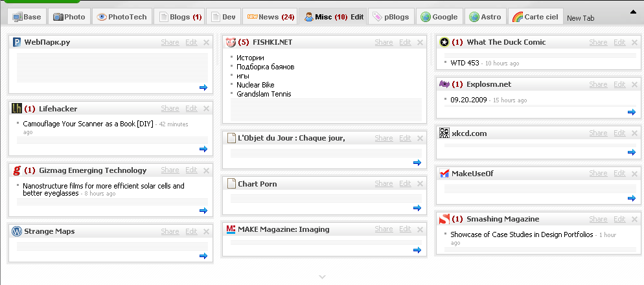Close the Lifehacker widget
Screen dimensions: 644x285
coord(206,108)
